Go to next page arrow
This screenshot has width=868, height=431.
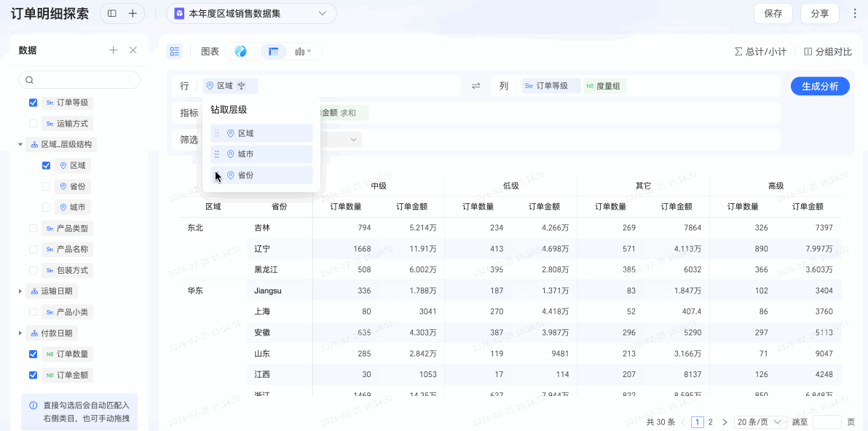click(725, 422)
